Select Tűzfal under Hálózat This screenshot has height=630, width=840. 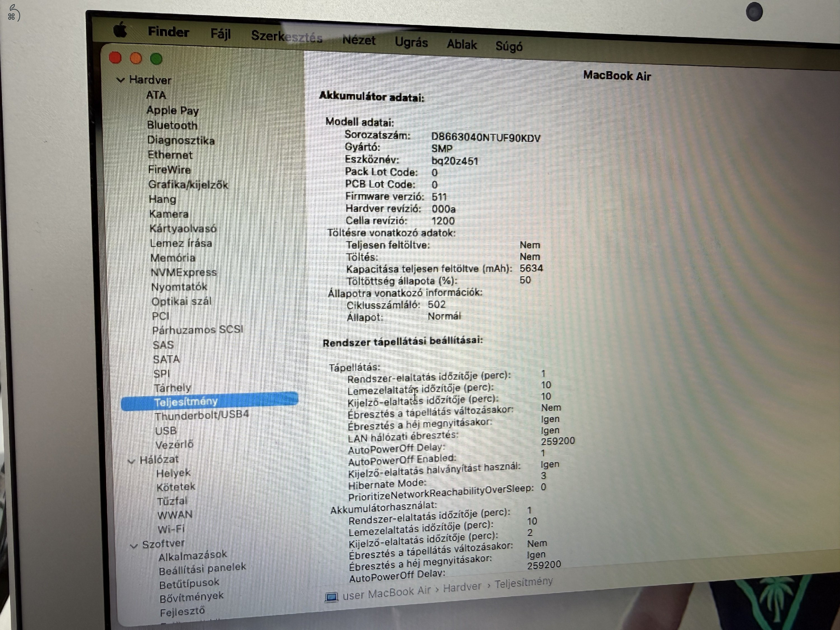coord(172,501)
